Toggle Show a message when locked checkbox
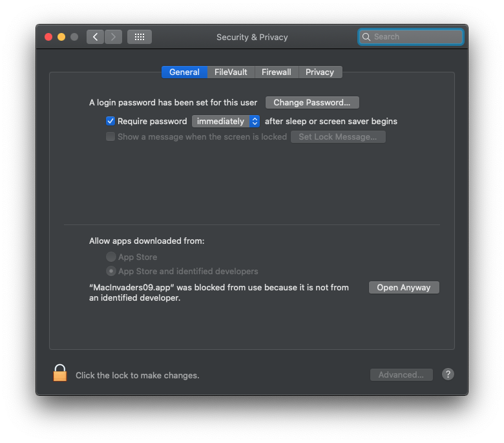The width and height of the screenshot is (504, 443). tap(110, 136)
